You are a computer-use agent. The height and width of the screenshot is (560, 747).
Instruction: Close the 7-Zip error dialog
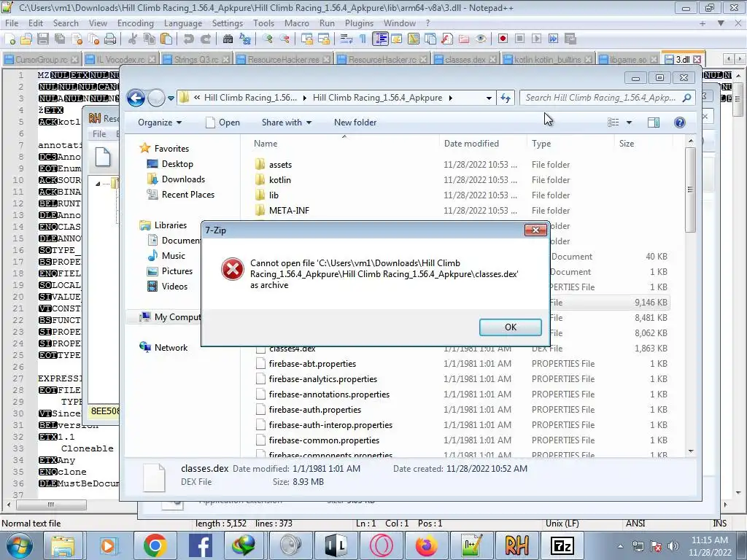535,230
